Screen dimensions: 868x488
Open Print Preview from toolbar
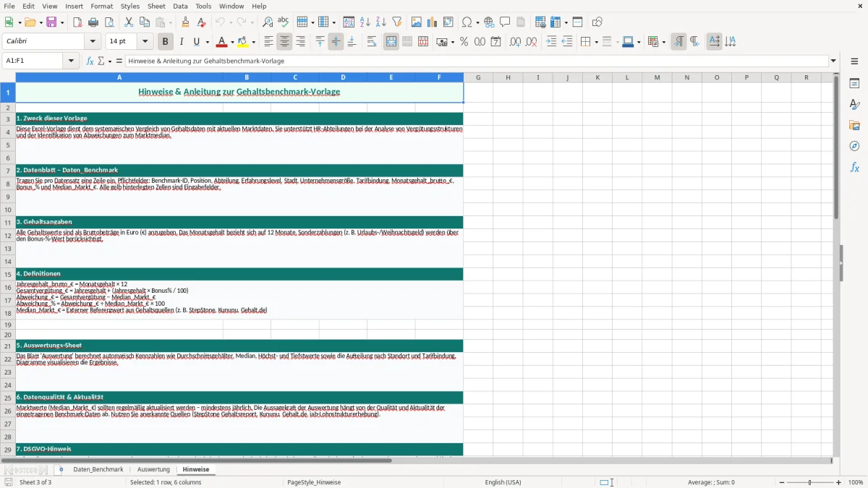[109, 22]
